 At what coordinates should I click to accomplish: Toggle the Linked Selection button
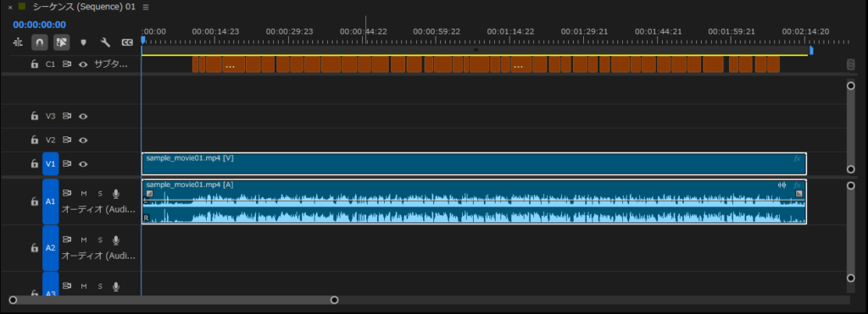tap(61, 42)
